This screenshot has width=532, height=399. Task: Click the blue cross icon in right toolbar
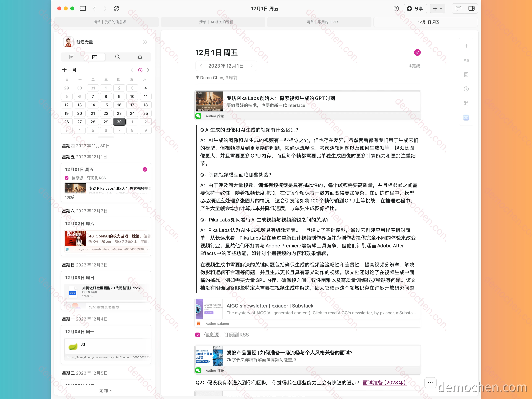pos(466,117)
